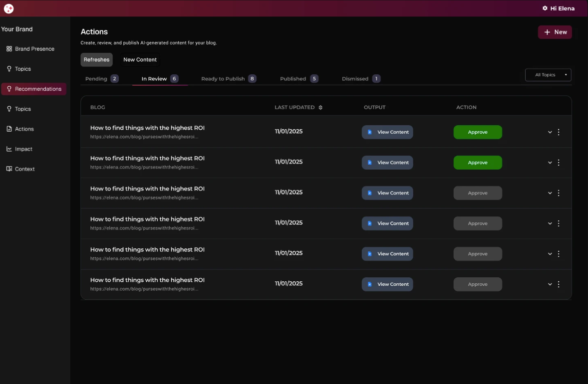Approve the first blog refresh
The height and width of the screenshot is (384, 588).
click(477, 132)
